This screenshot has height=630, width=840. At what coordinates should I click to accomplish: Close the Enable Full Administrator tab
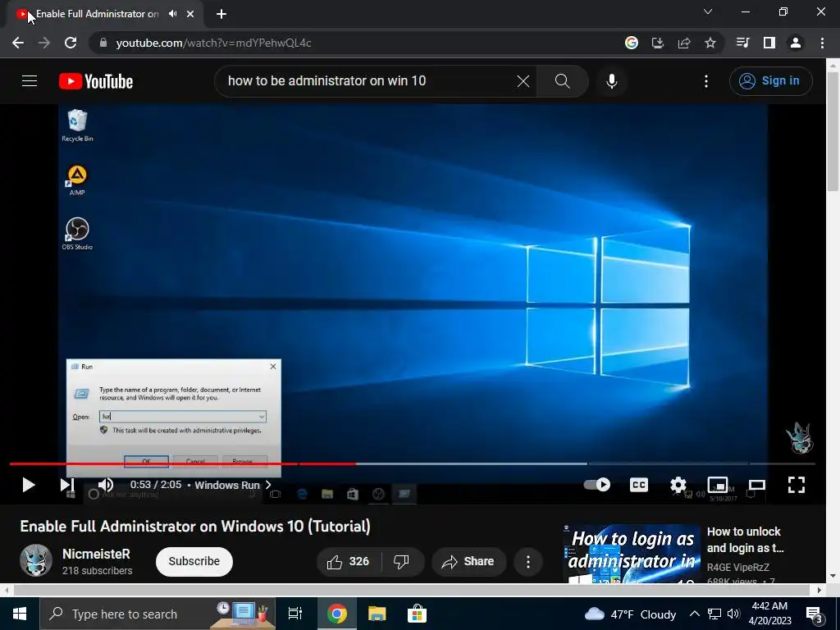click(x=190, y=14)
